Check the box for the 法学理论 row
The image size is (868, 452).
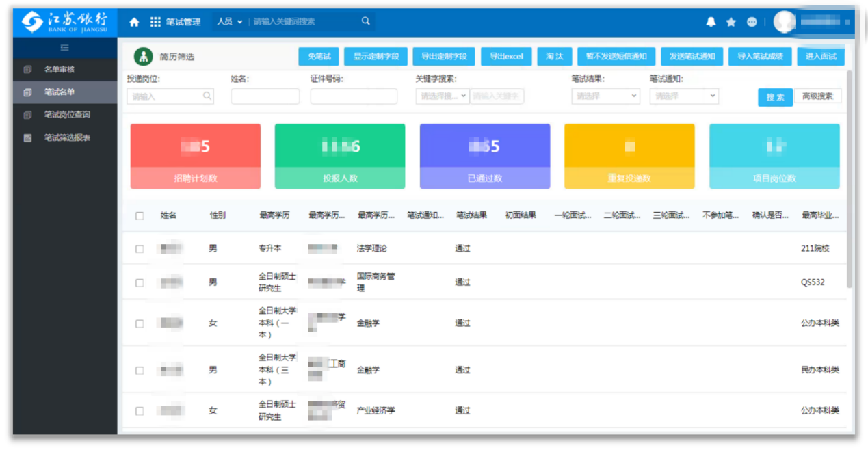[x=140, y=249]
